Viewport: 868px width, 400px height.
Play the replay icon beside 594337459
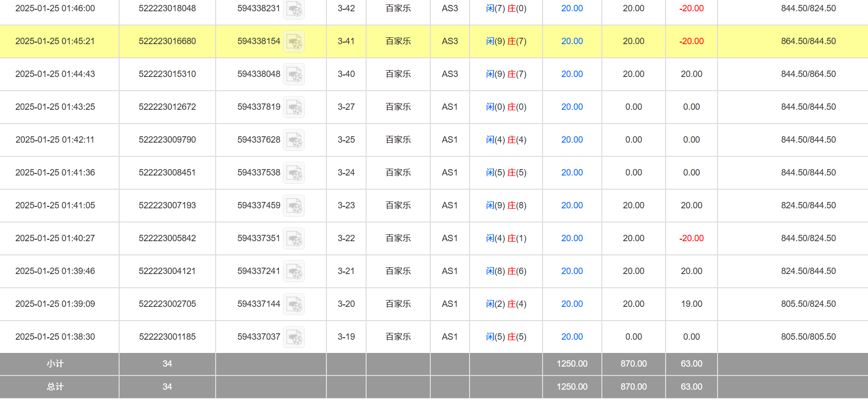click(x=294, y=206)
